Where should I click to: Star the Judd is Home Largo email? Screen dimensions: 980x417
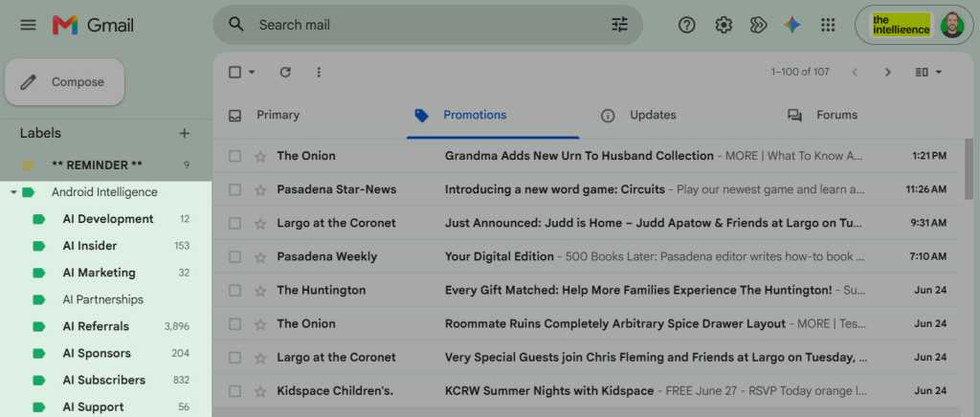(x=260, y=224)
